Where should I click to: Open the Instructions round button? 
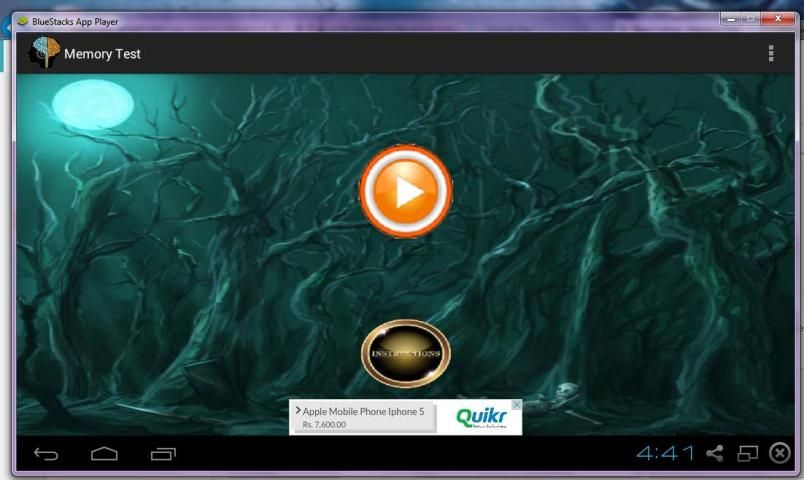click(x=405, y=353)
